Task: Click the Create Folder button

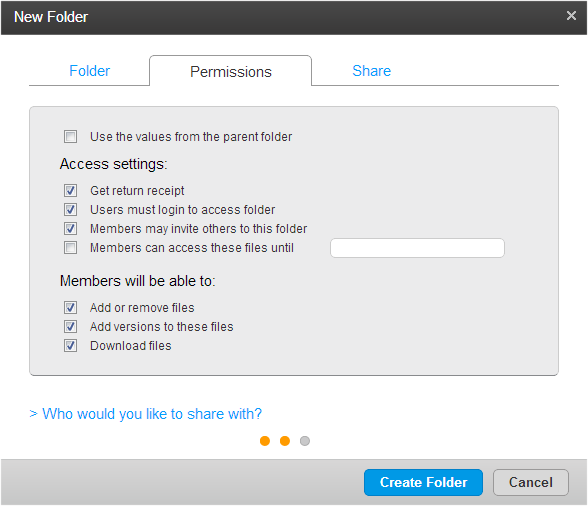Action: pyautogui.click(x=423, y=482)
